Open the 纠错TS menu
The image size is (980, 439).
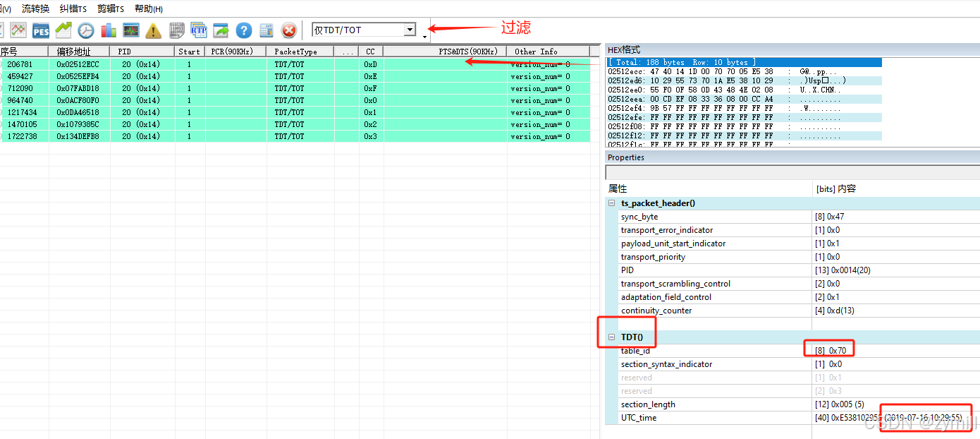(73, 8)
